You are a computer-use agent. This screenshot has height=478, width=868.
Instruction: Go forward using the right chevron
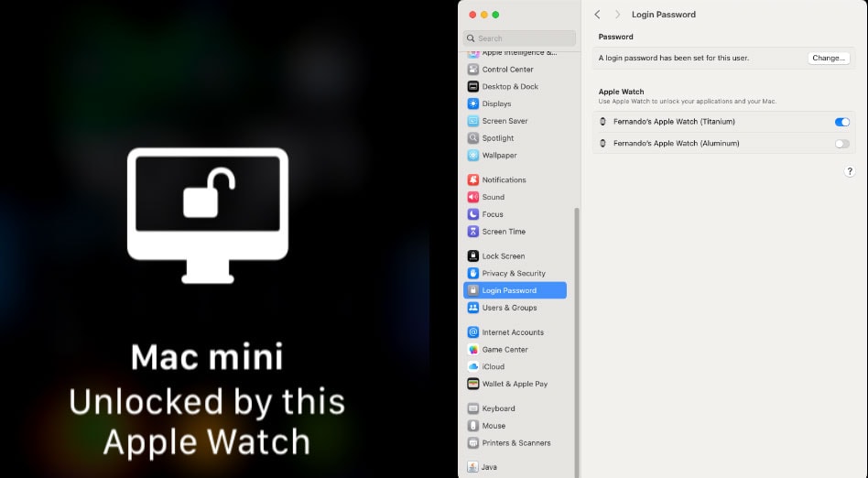617,15
